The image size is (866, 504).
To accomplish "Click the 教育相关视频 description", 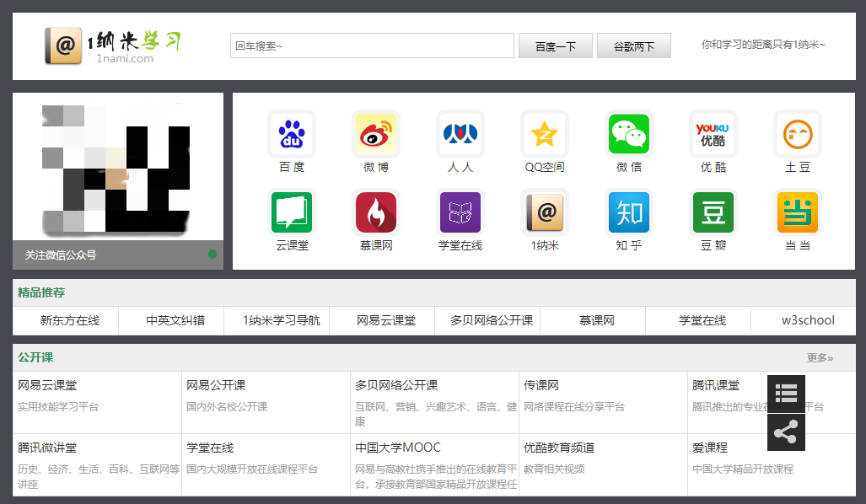I will [x=554, y=469].
